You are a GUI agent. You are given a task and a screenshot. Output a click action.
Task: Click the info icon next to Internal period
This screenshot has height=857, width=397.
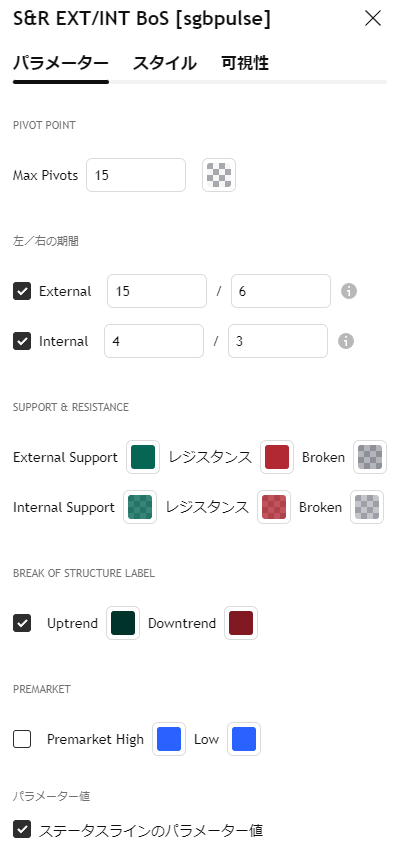346,342
